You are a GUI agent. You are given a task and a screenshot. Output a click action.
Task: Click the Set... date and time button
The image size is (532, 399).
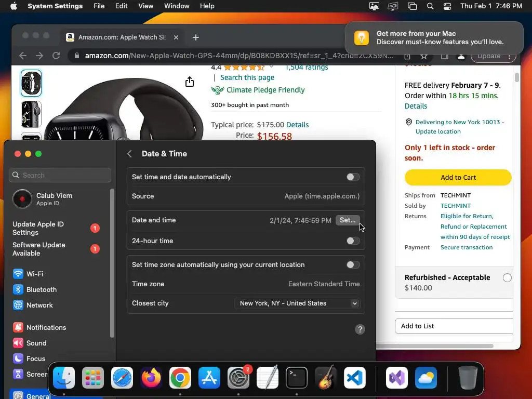[x=348, y=220]
